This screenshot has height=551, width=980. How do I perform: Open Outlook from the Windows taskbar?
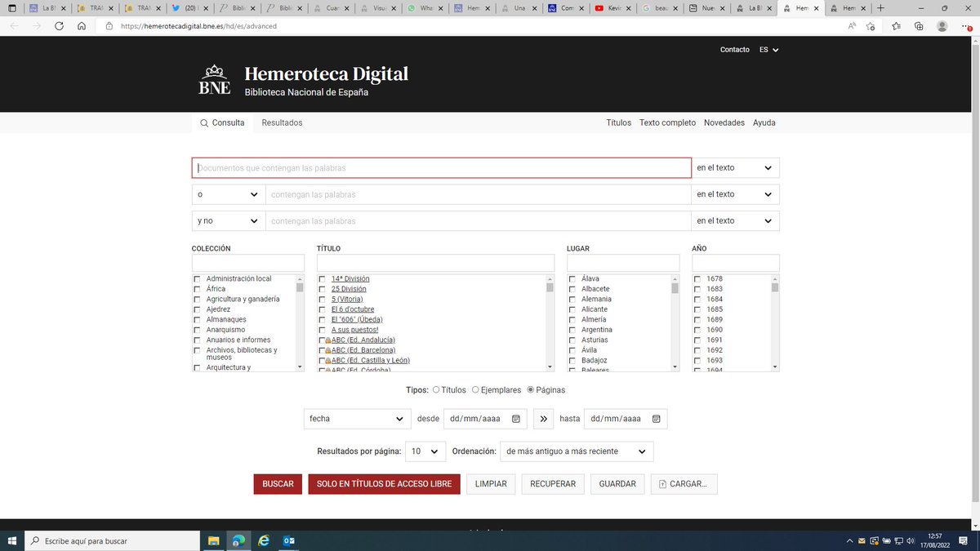(x=289, y=540)
